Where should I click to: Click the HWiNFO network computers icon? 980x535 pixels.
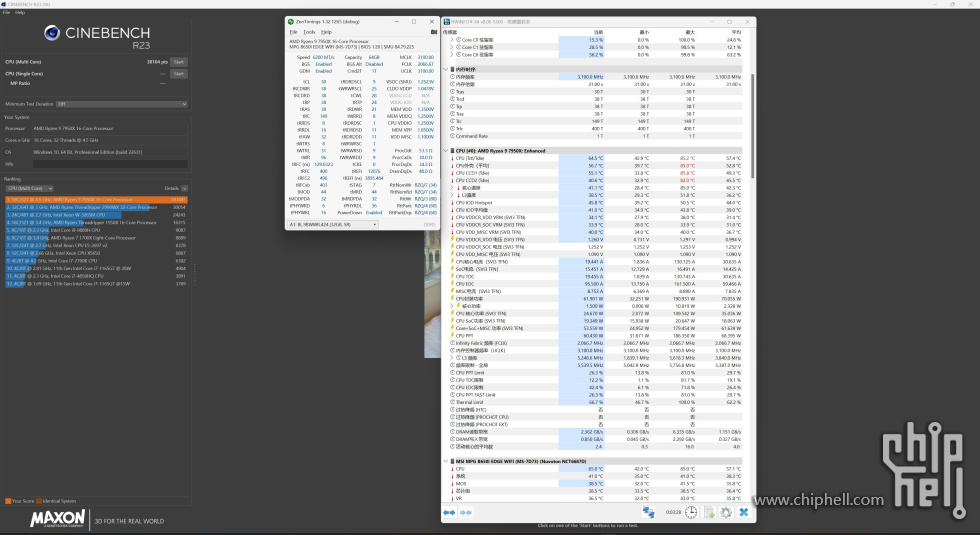(x=649, y=512)
